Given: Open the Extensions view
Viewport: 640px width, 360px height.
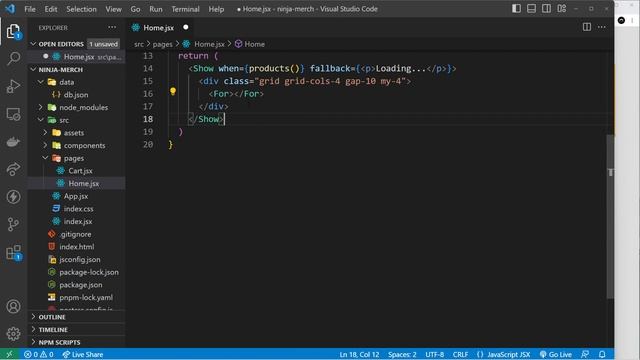Looking at the screenshot, I should tap(13, 252).
